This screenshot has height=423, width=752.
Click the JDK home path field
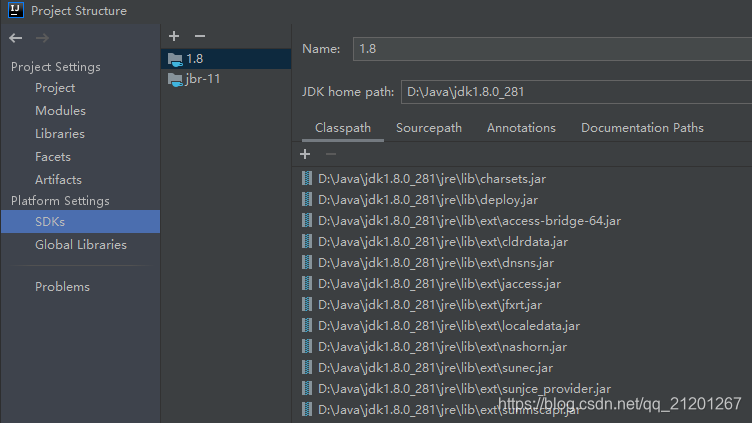576,92
